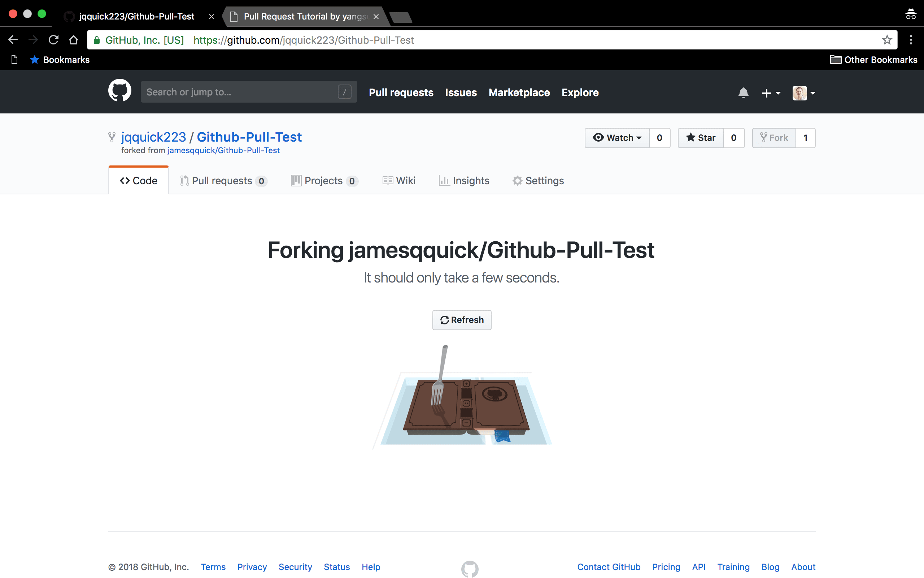Viewport: 924px width, 578px height.
Task: Open the Projects tab
Action: [324, 180]
